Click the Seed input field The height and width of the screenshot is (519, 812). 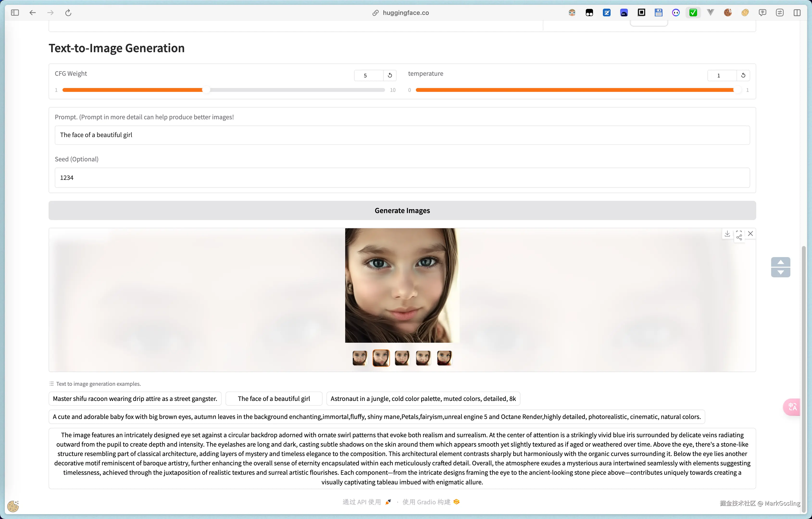click(402, 177)
